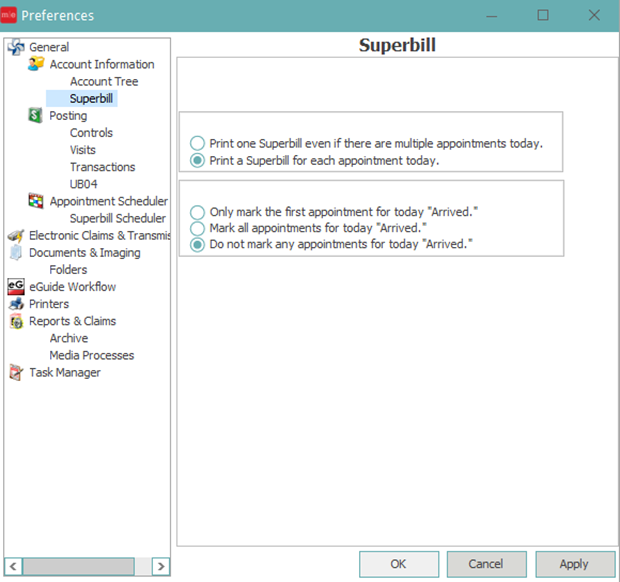Select Print one Superbill for multiple appointments
620x582 pixels.
[198, 143]
